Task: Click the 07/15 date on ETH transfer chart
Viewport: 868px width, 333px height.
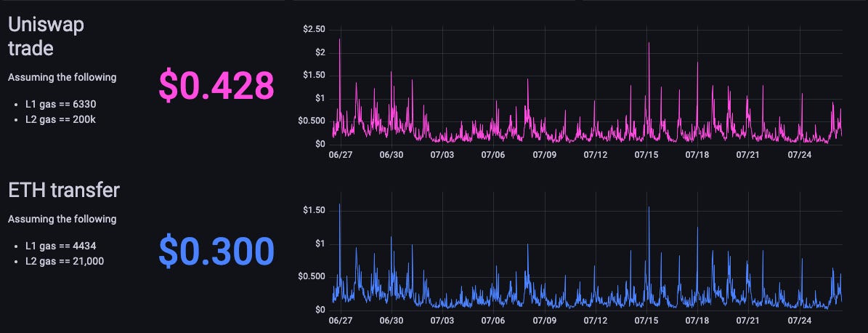Action: (x=646, y=320)
